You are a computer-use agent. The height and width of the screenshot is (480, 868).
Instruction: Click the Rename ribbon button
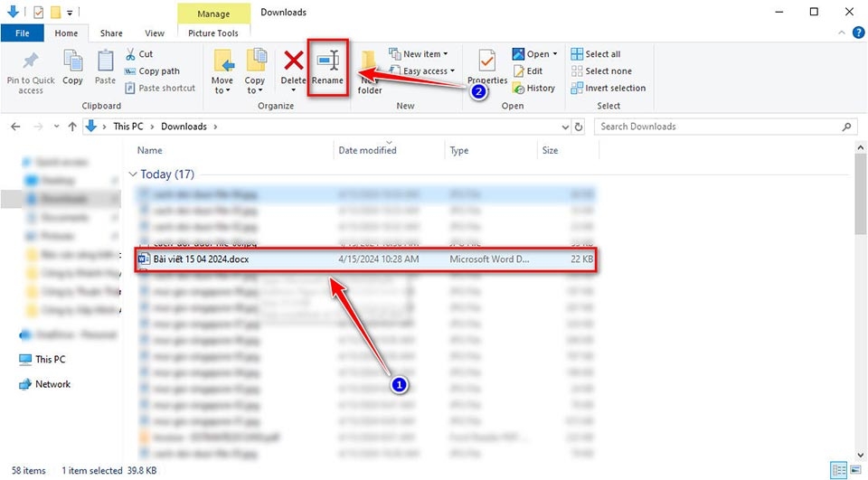point(327,68)
